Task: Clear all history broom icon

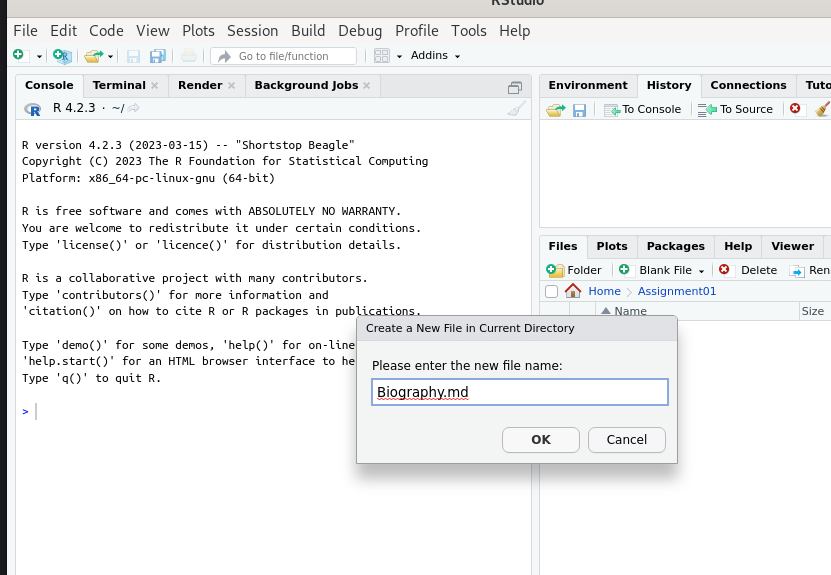Action: click(823, 109)
